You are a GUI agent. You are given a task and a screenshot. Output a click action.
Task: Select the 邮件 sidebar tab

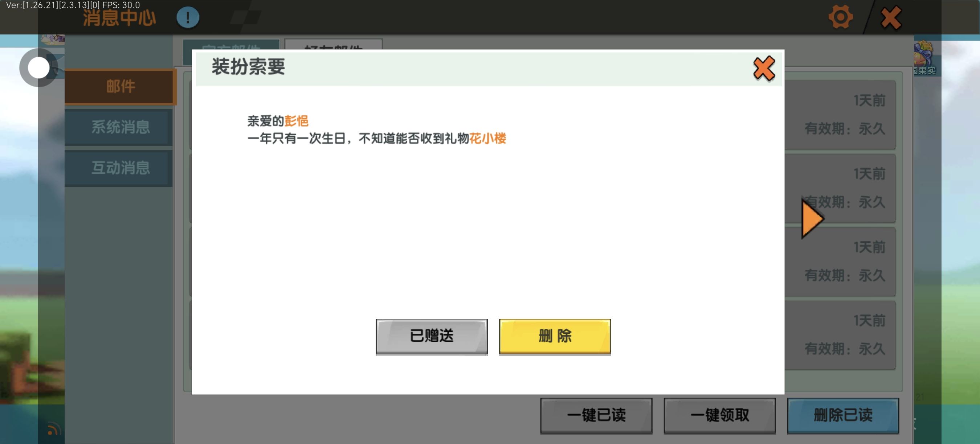(x=120, y=87)
